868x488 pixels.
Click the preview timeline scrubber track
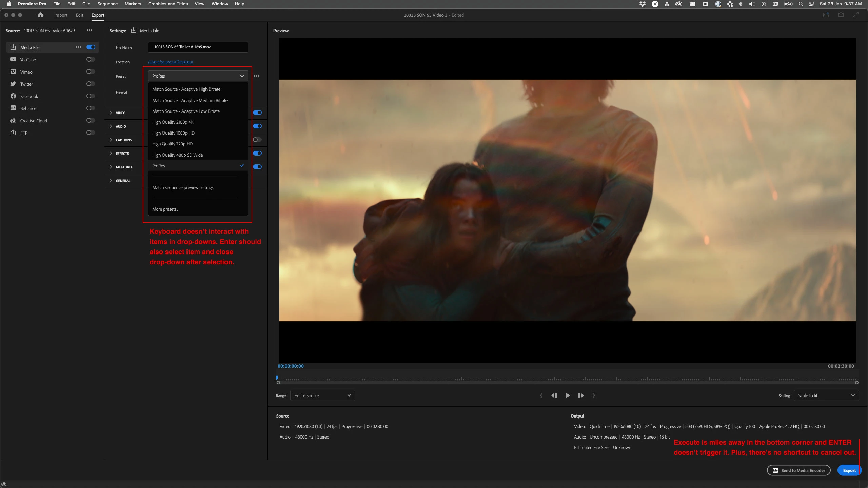(566, 379)
